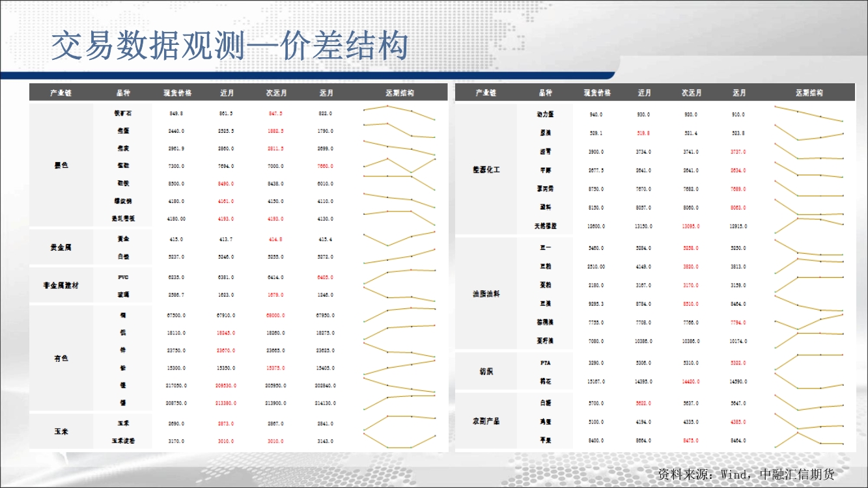Select the 能源化工 industry chain cell

click(486, 169)
